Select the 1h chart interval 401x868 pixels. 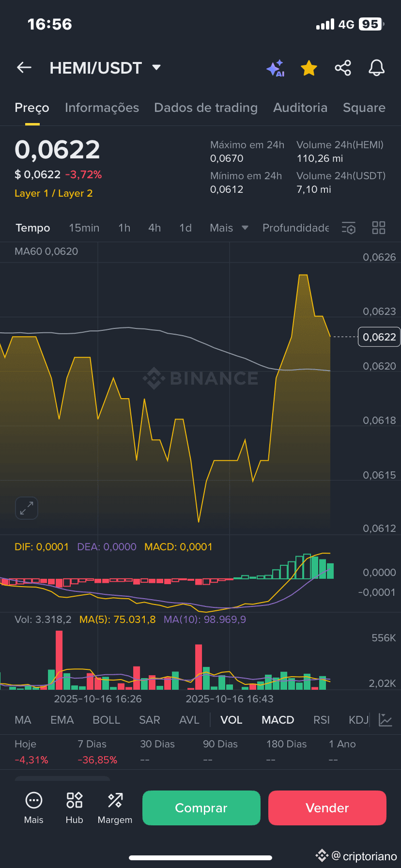124,228
